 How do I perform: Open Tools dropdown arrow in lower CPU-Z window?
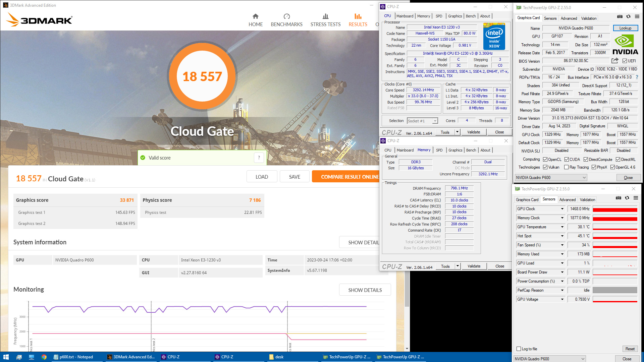pyautogui.click(x=458, y=266)
